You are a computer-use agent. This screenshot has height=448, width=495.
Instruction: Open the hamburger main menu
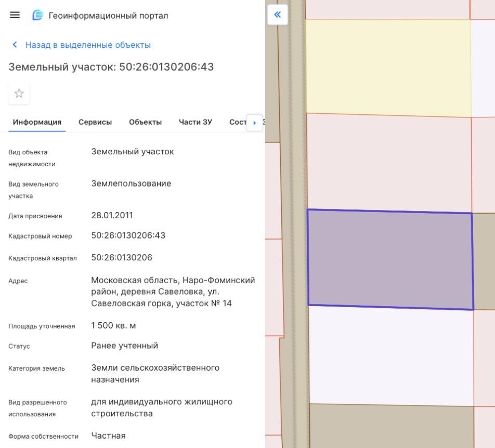point(15,15)
